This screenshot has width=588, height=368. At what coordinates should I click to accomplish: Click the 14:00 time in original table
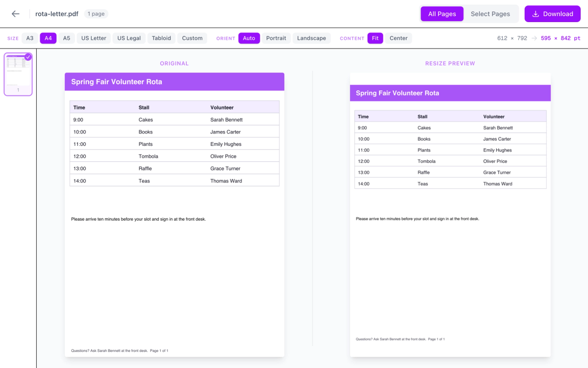pyautogui.click(x=80, y=181)
